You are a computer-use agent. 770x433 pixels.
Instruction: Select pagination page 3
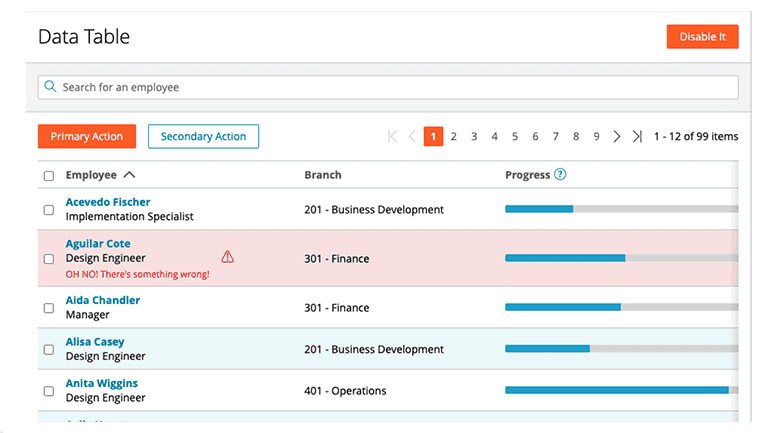coord(474,136)
